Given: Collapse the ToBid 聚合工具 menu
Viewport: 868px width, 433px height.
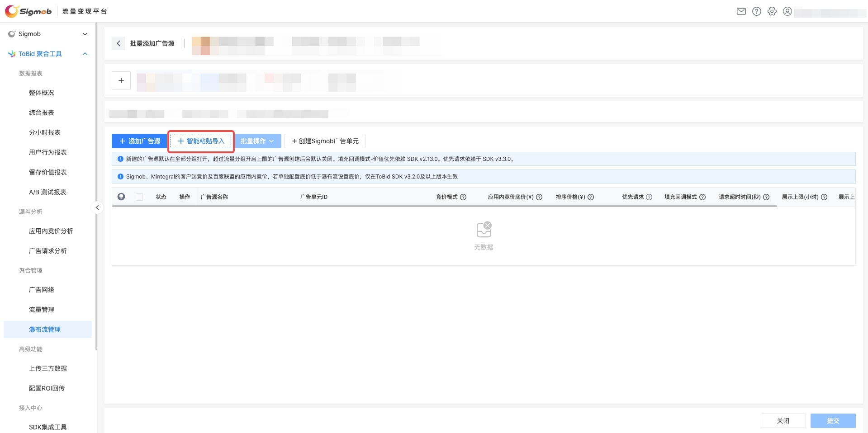Looking at the screenshot, I should pyautogui.click(x=85, y=54).
